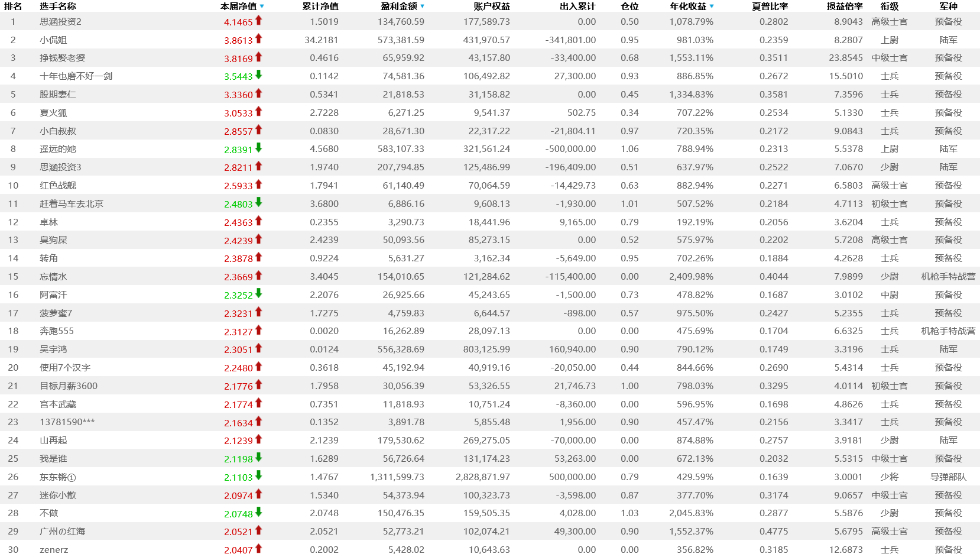Click the green down arrow for 阿富汗
This screenshot has height=557, width=980.
(258, 294)
